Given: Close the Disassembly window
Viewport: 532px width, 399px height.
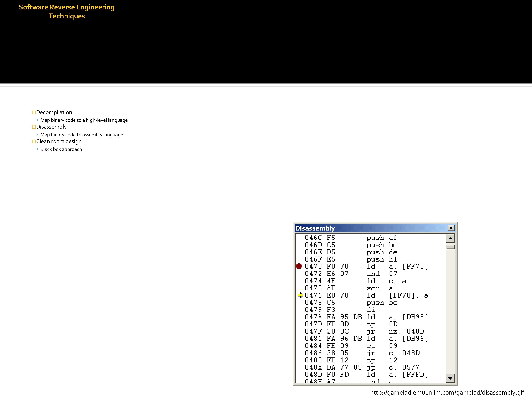Looking at the screenshot, I should click(x=451, y=228).
